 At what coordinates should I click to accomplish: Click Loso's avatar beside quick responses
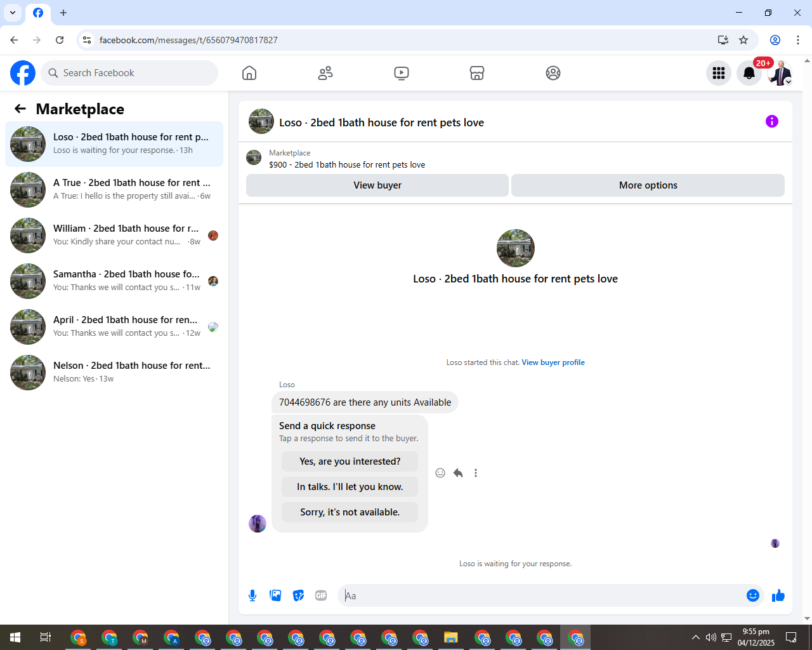click(x=258, y=524)
